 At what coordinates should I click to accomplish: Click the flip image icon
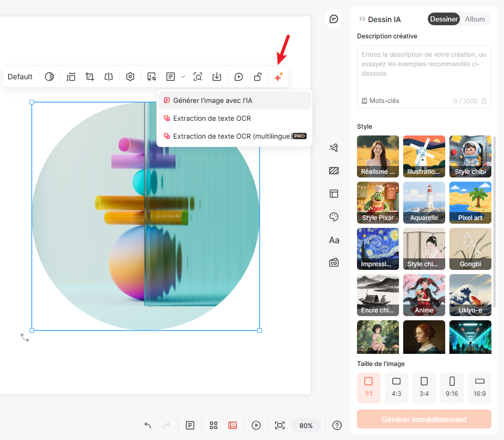click(109, 77)
